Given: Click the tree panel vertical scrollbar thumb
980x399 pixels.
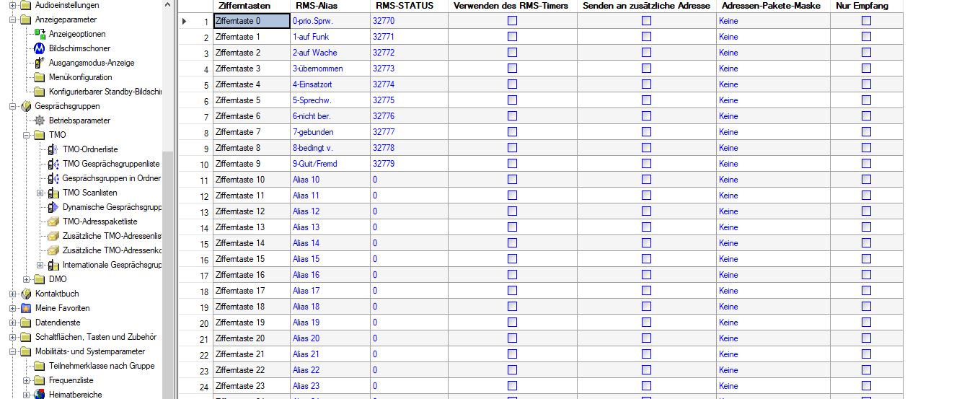Looking at the screenshot, I should (x=167, y=274).
